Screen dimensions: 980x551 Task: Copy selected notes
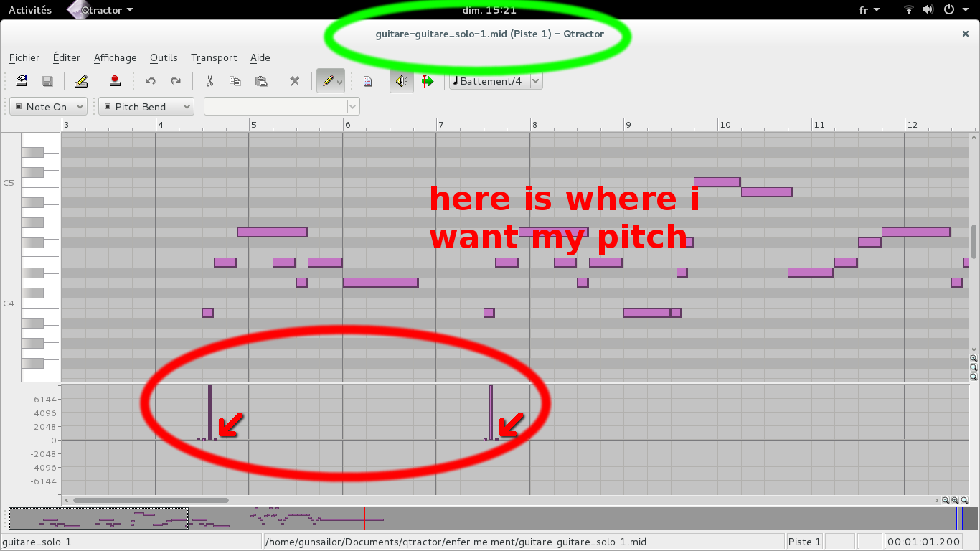click(x=235, y=81)
